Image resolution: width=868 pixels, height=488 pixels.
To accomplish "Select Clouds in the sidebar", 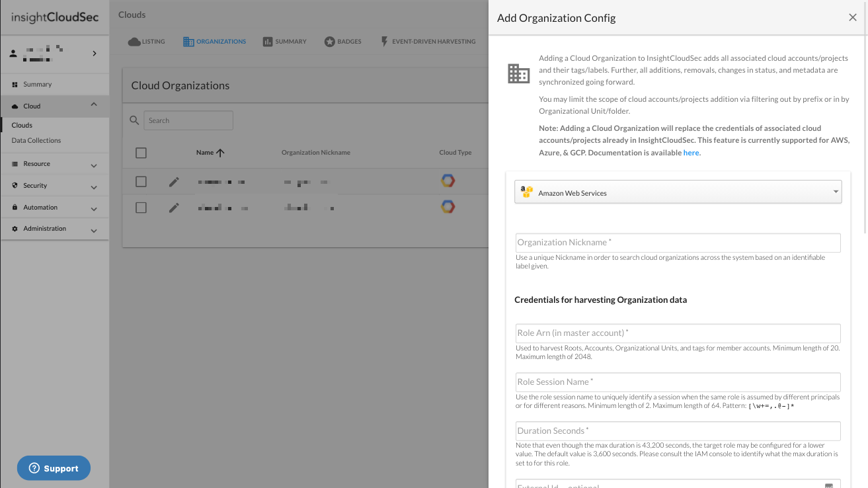I will pyautogui.click(x=22, y=125).
